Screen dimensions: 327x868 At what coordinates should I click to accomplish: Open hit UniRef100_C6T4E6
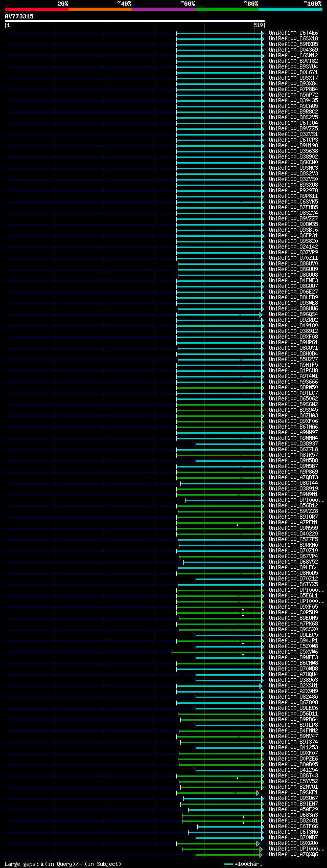(293, 33)
